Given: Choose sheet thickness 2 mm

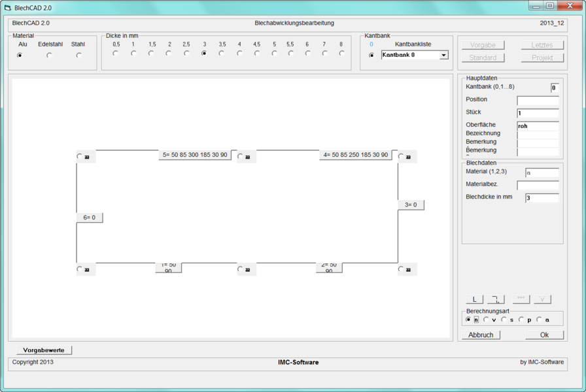Looking at the screenshot, I should pyautogui.click(x=169, y=54).
